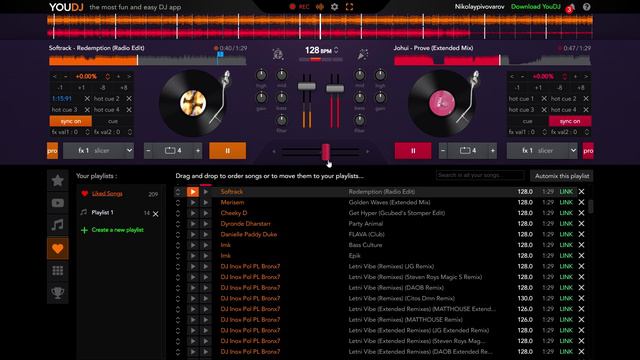Select Playlist 1 in your playlists
The width and height of the screenshot is (640, 360).
point(102,212)
